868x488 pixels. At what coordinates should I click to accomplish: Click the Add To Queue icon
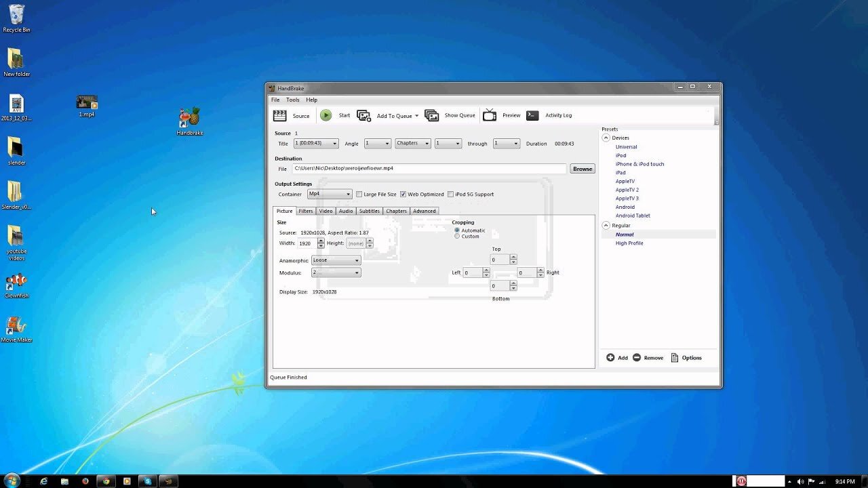pyautogui.click(x=364, y=115)
